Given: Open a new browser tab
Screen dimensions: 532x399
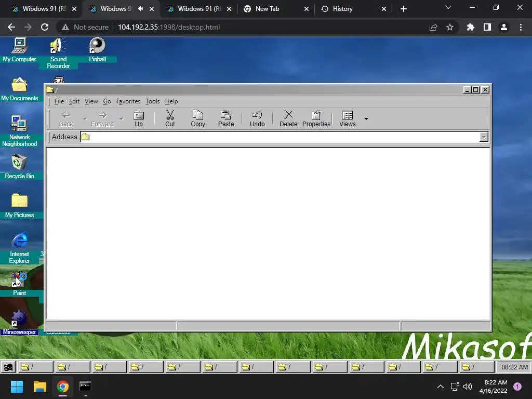Looking at the screenshot, I should (x=403, y=9).
